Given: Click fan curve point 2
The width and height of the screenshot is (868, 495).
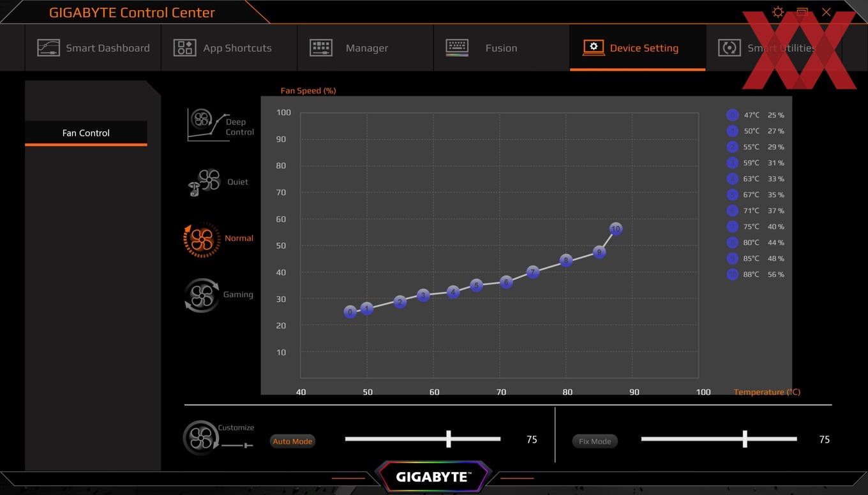Looking at the screenshot, I should (400, 302).
